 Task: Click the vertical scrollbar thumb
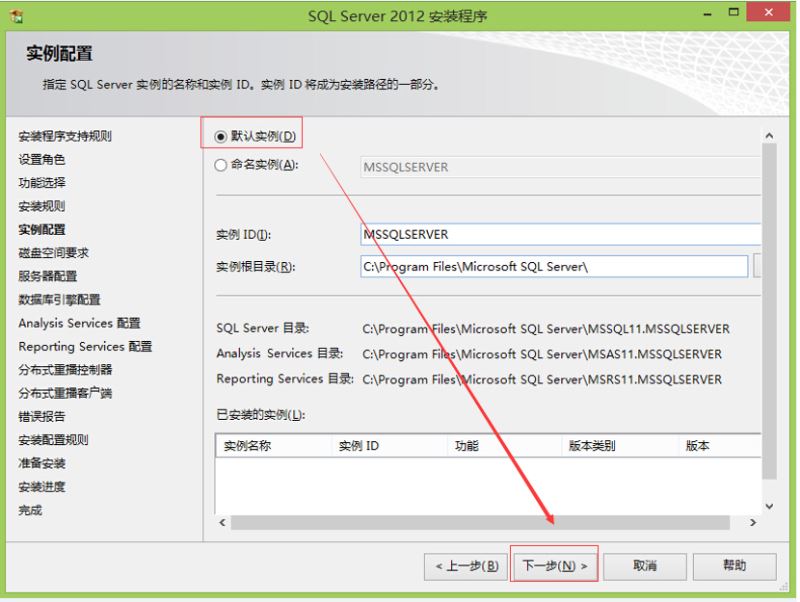(x=769, y=311)
